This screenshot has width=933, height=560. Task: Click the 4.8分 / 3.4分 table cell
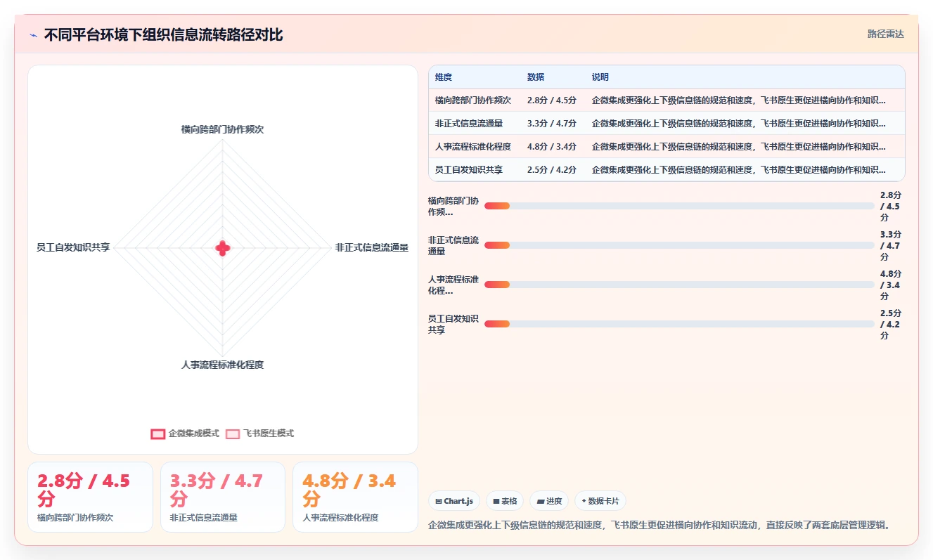pyautogui.click(x=552, y=146)
